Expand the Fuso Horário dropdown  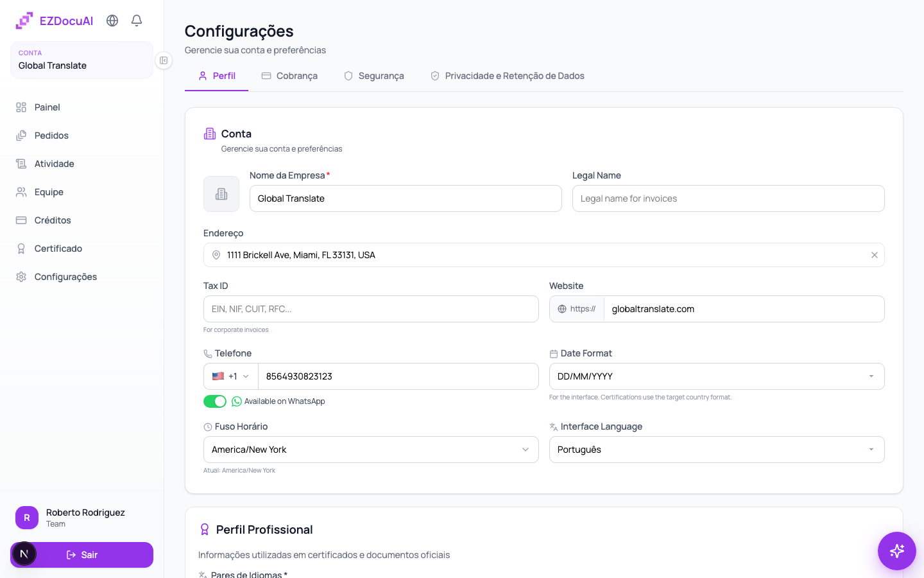371,450
